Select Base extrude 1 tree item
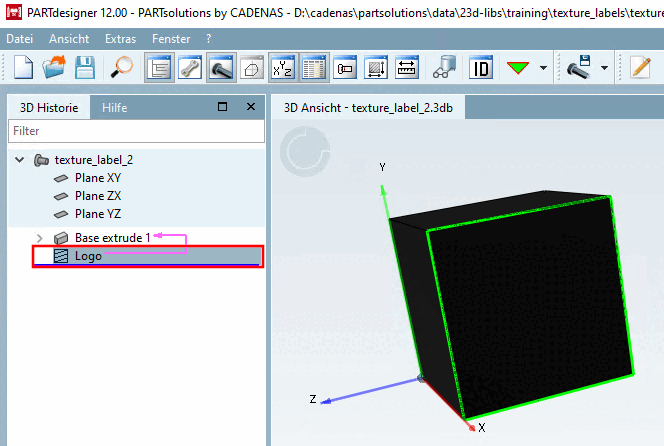This screenshot has height=446, width=664. tap(113, 238)
